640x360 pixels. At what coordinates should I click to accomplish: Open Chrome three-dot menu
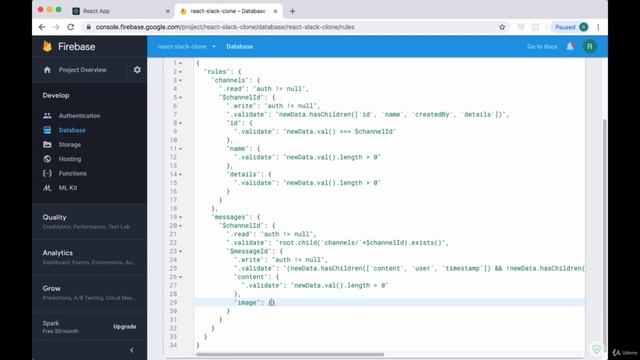pyautogui.click(x=598, y=27)
